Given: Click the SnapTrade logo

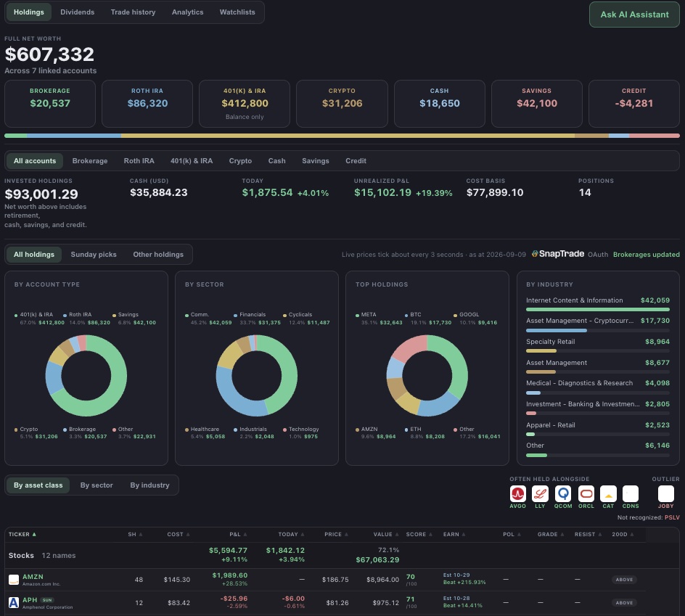Looking at the screenshot, I should tap(558, 254).
